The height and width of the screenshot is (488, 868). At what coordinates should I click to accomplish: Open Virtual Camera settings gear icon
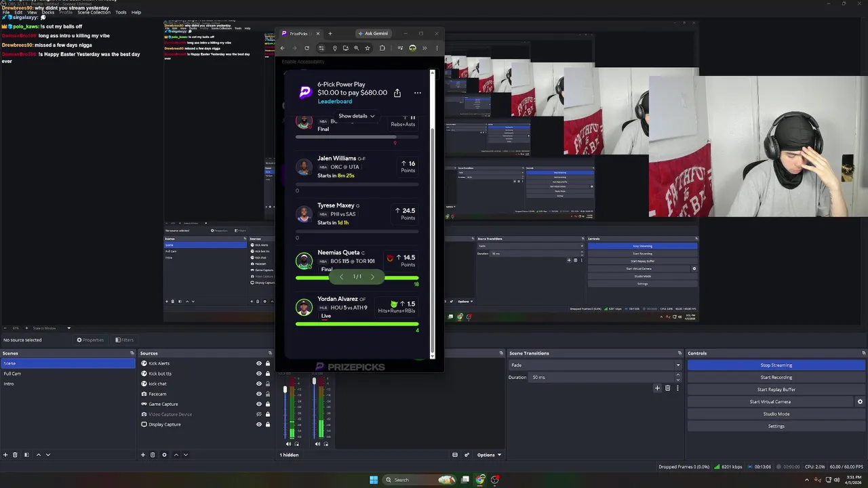point(860,402)
